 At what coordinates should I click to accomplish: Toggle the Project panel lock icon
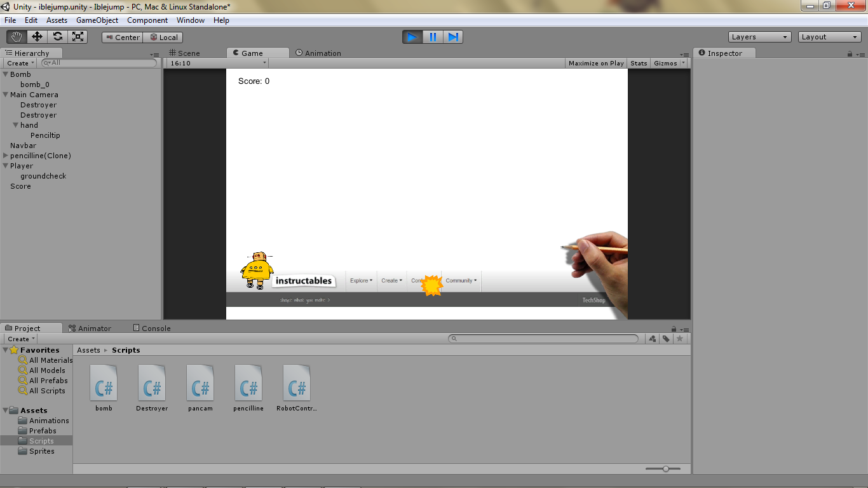[674, 329]
